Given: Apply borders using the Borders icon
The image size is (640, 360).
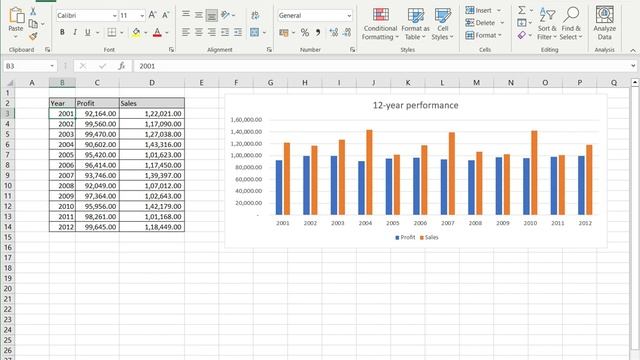Looking at the screenshot, I should (x=111, y=32).
